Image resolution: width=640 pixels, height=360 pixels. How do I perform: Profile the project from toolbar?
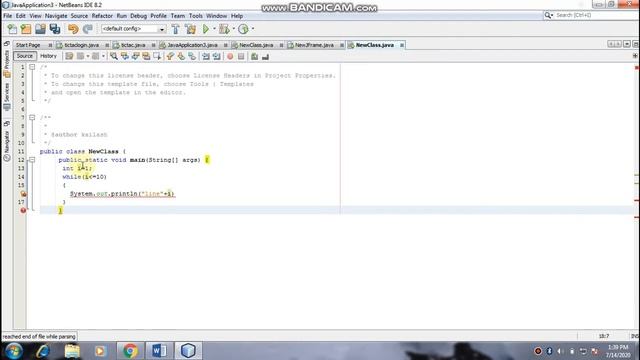(243, 29)
